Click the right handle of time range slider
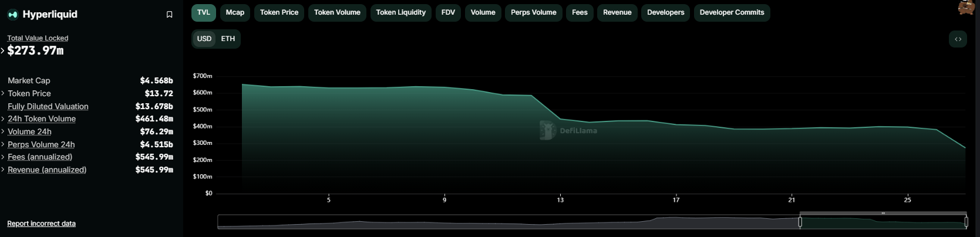 966,222
